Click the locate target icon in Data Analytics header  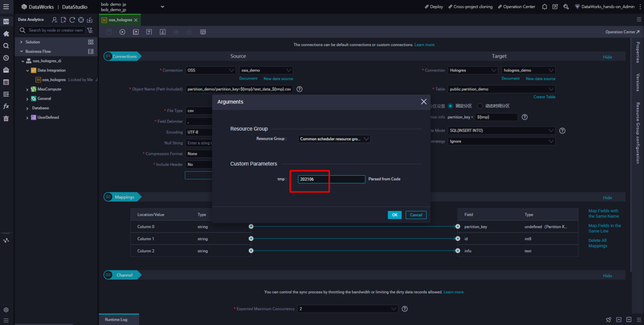[81, 20]
